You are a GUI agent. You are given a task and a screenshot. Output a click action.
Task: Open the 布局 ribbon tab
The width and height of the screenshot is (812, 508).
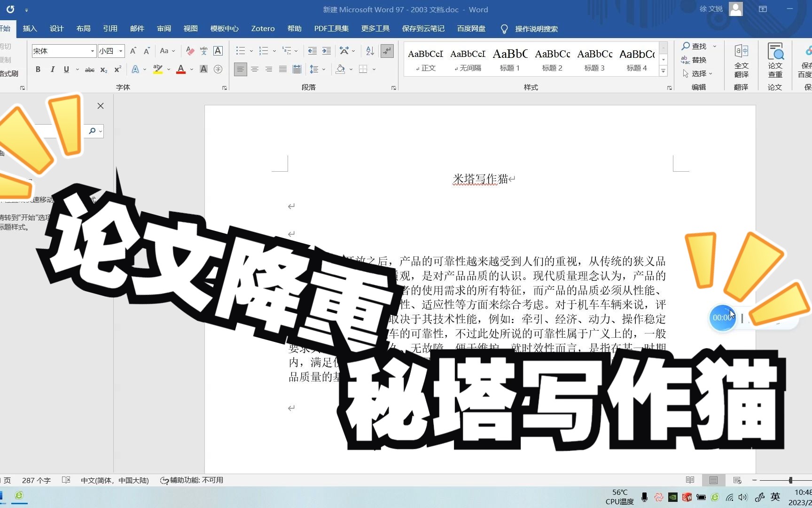click(x=83, y=29)
